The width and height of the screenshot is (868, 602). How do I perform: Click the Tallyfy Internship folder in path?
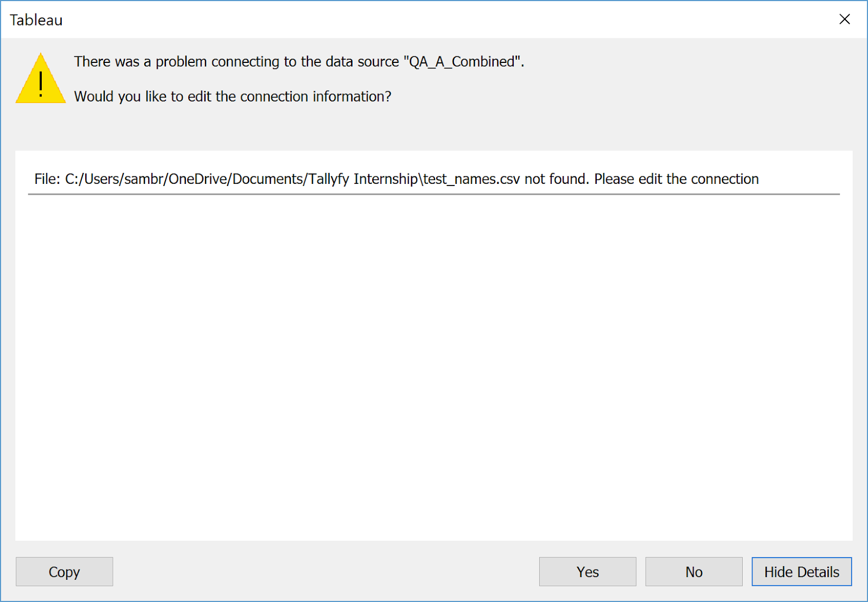coord(363,179)
